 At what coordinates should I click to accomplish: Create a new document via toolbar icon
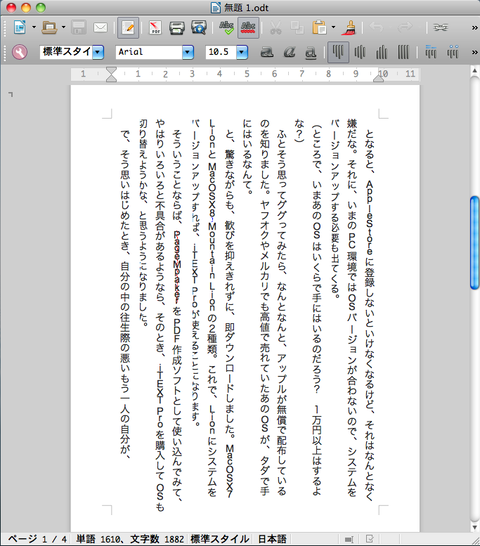pos(20,27)
